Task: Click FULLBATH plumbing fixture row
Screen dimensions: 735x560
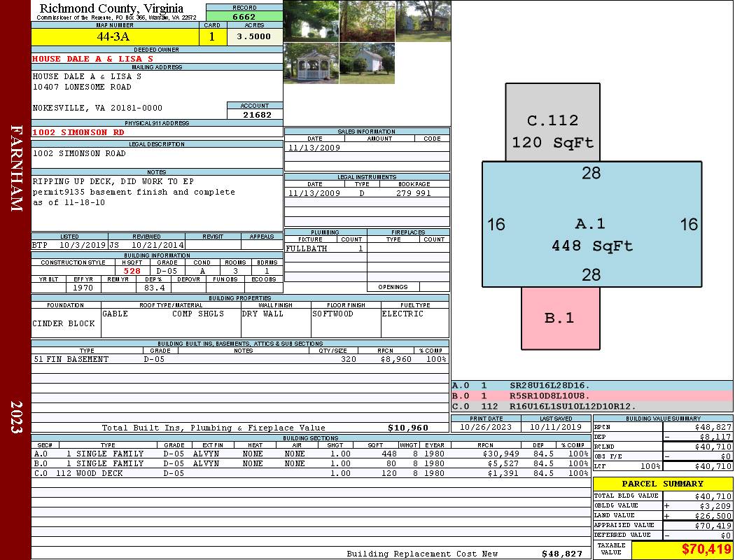Action: 325,248
